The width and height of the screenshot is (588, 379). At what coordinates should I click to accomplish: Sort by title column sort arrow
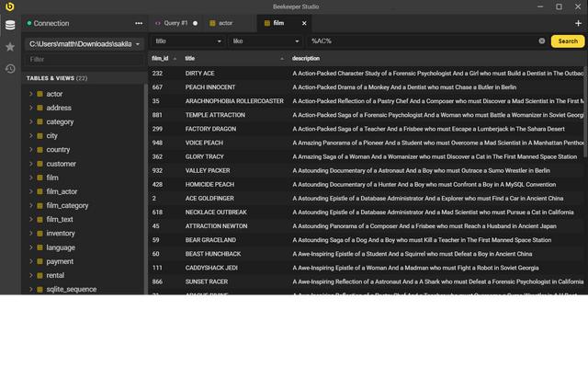[x=282, y=59]
